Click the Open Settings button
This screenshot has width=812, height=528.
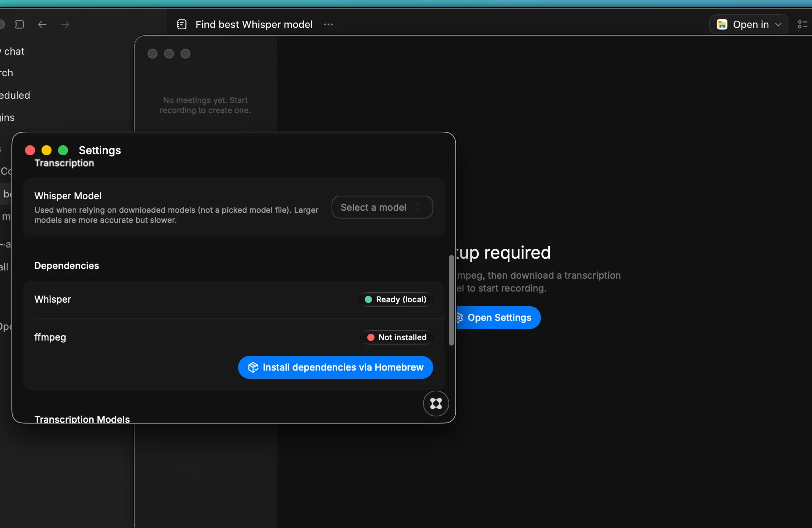coord(498,318)
